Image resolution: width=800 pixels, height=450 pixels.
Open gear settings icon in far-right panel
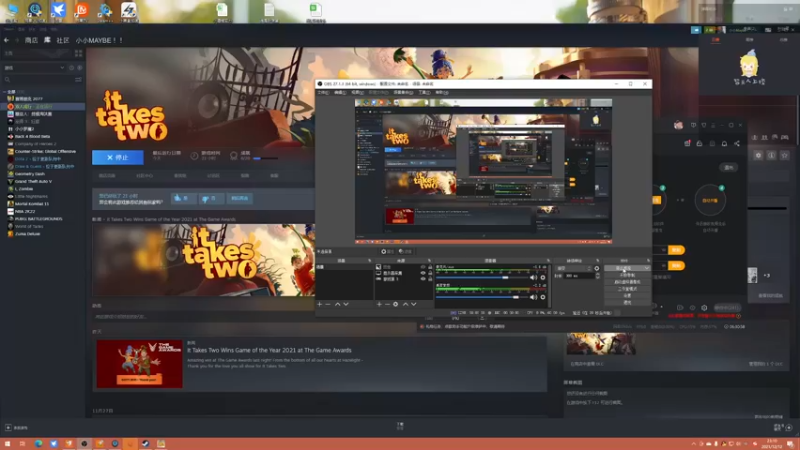tap(758, 155)
